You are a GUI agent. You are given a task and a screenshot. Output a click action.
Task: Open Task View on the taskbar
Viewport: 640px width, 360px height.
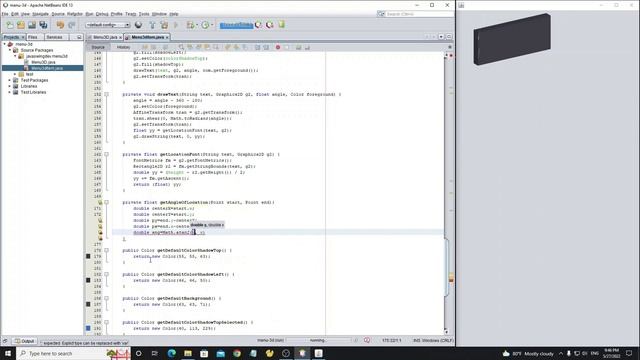pyautogui.click(x=155, y=353)
